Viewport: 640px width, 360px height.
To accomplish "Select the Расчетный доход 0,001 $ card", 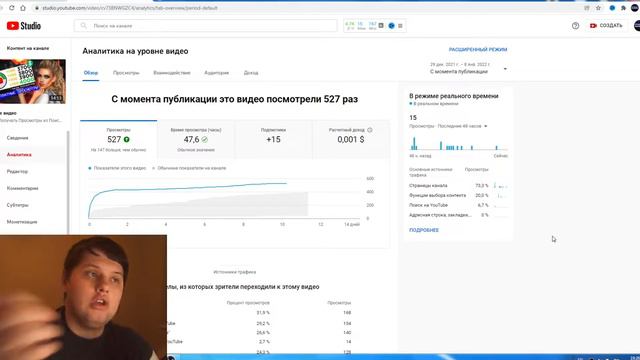I will click(351, 139).
